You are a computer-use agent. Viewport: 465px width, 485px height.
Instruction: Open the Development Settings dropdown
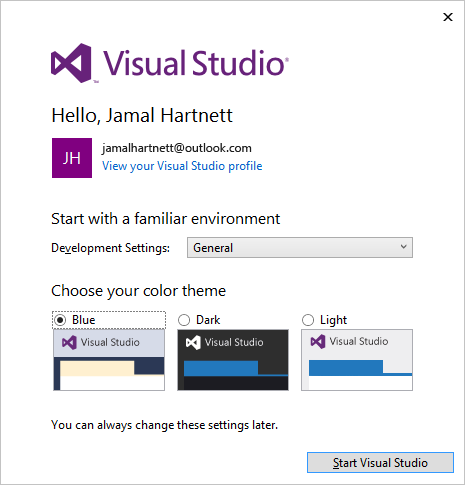click(300, 248)
